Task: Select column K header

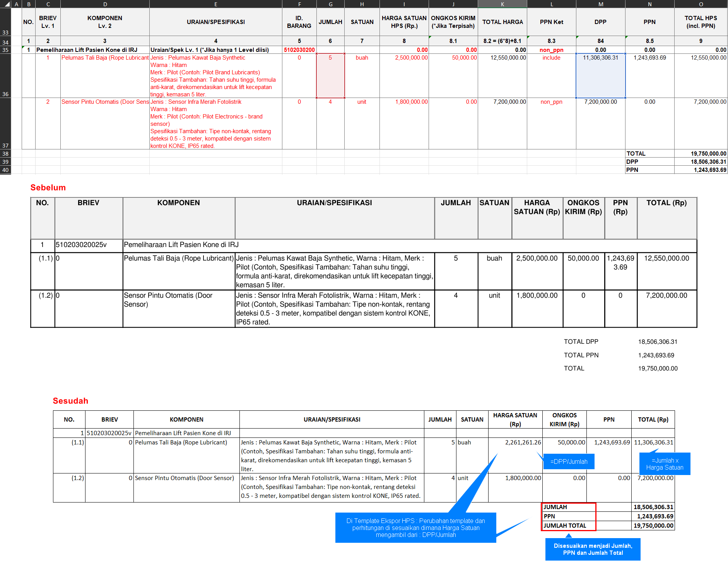Action: 502,4
